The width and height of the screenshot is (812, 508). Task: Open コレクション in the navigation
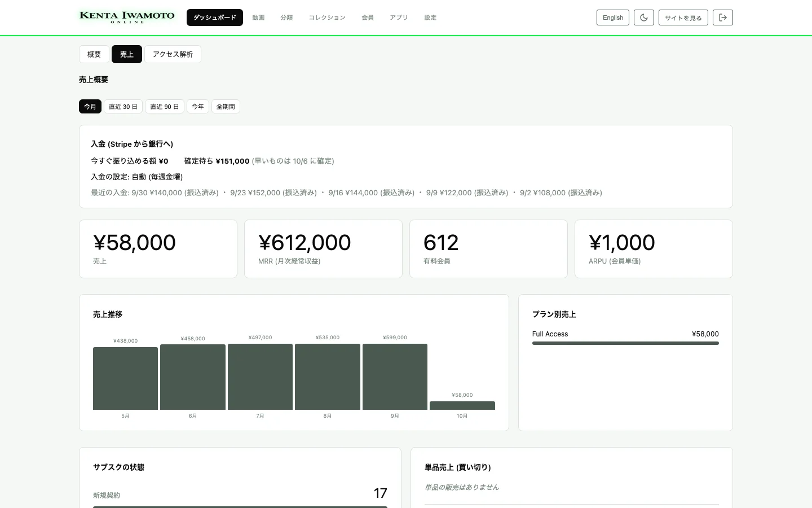click(x=327, y=17)
